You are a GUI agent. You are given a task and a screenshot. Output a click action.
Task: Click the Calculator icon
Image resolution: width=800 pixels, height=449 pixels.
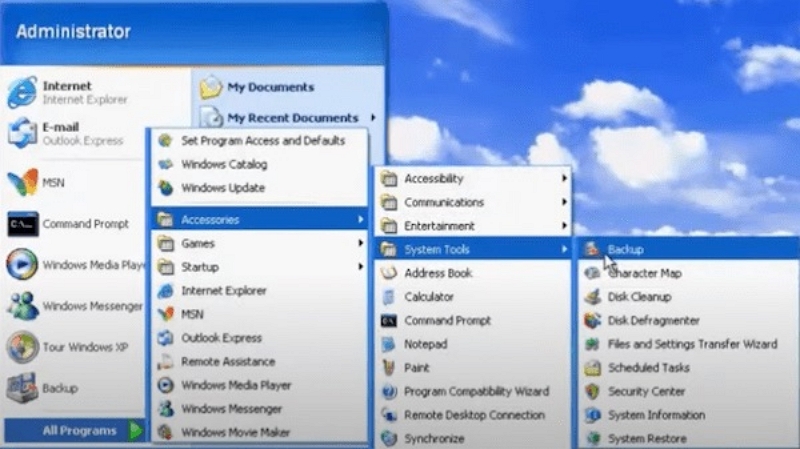point(389,296)
